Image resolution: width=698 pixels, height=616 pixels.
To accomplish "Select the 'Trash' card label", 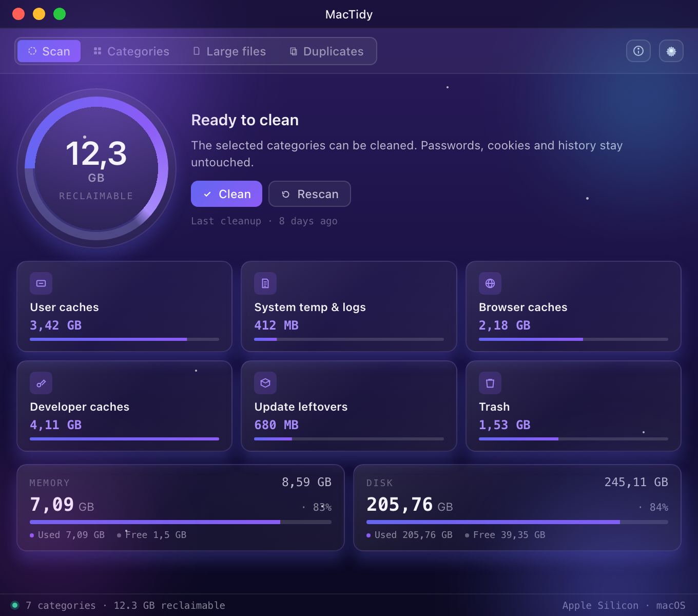I will 494,407.
